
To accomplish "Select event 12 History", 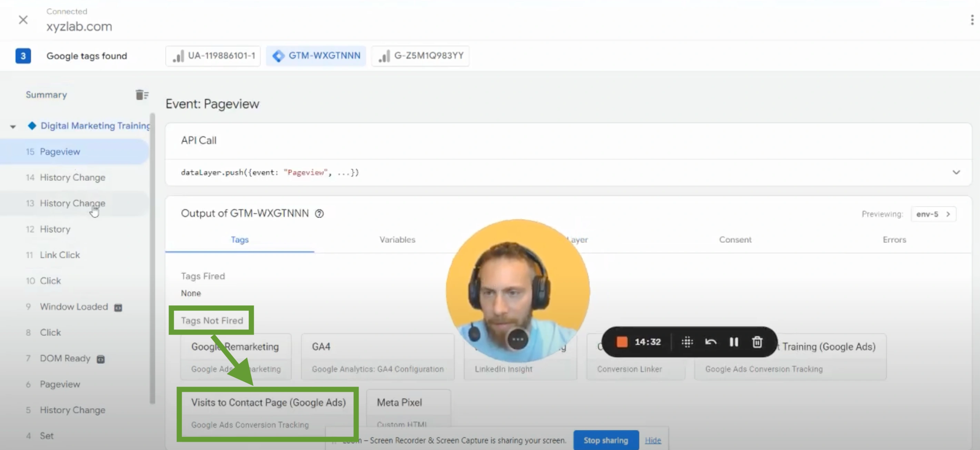I will tap(74, 229).
